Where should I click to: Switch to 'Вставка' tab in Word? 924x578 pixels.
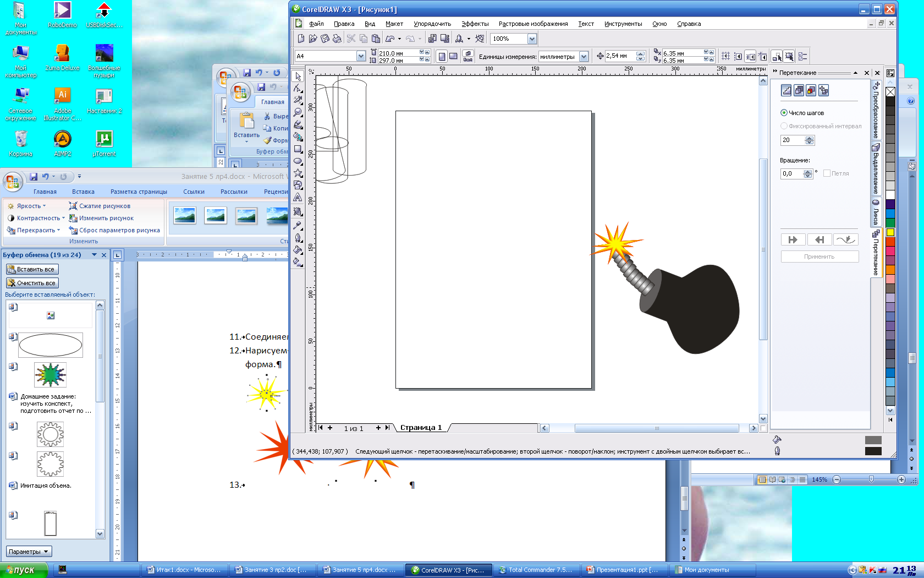click(x=83, y=192)
